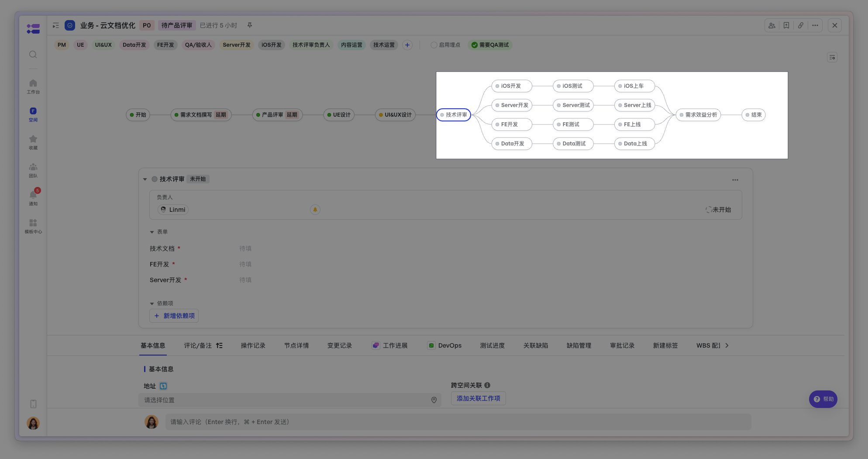868x459 pixels.
Task: Switch to the 节点详情 tab
Action: [x=296, y=345]
